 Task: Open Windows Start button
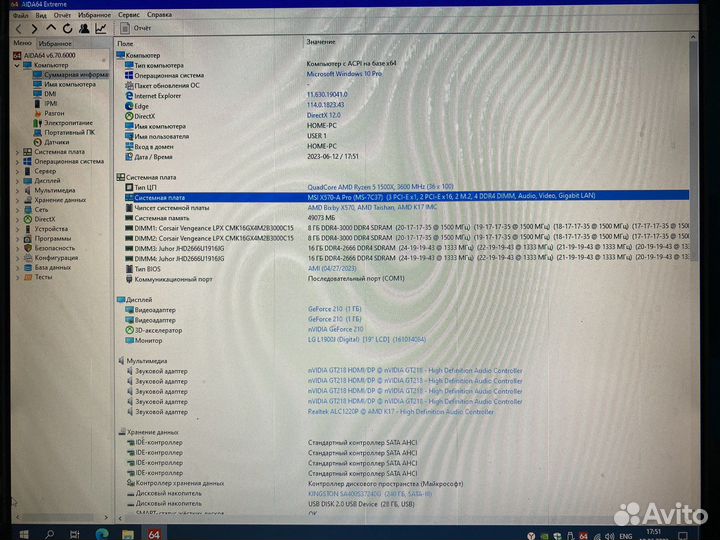tap(24, 534)
